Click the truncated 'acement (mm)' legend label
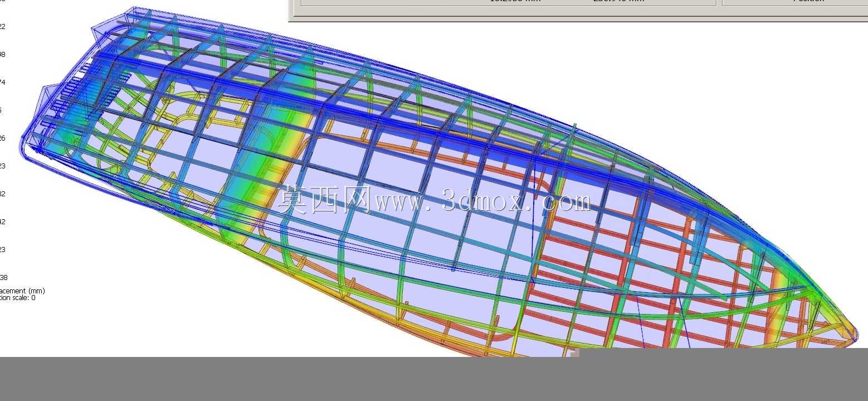The width and height of the screenshot is (868, 401). pos(22,291)
